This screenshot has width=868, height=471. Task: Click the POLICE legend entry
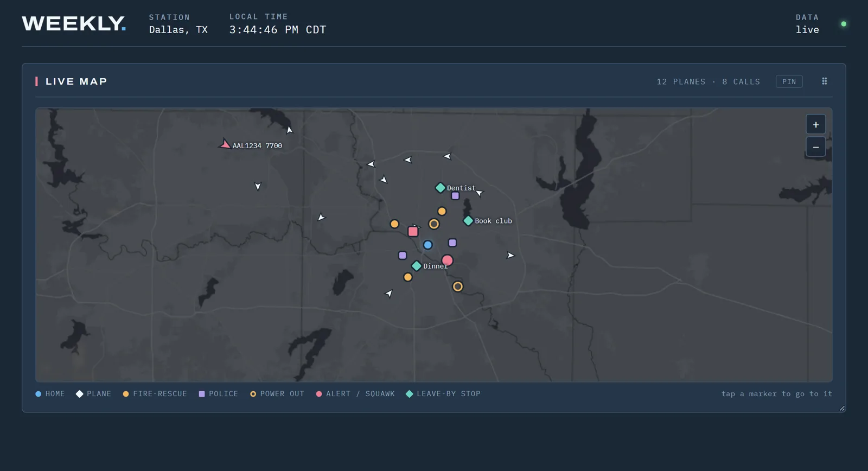pyautogui.click(x=218, y=394)
